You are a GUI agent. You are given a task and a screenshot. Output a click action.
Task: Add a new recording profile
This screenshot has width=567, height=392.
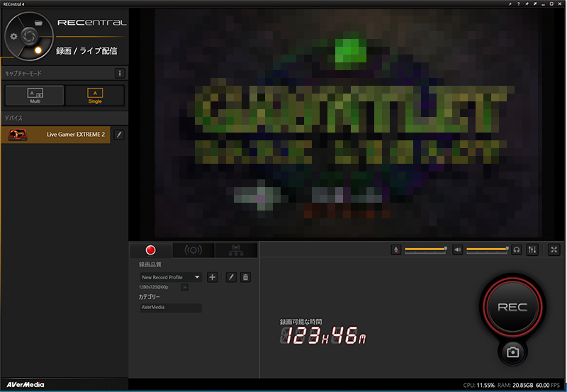point(212,277)
